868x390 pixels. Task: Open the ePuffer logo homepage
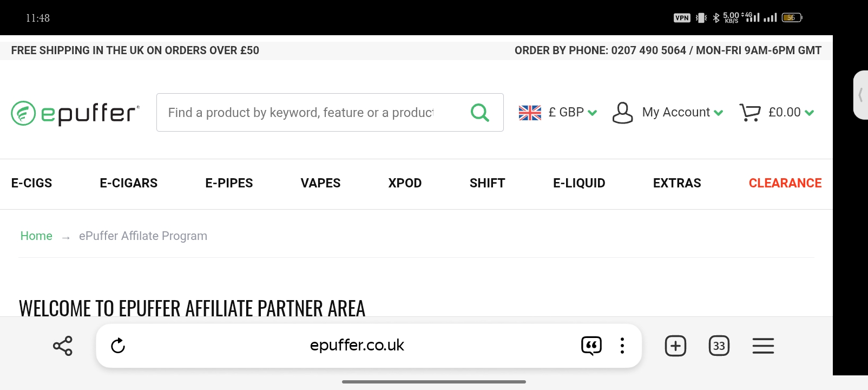pyautogui.click(x=75, y=113)
